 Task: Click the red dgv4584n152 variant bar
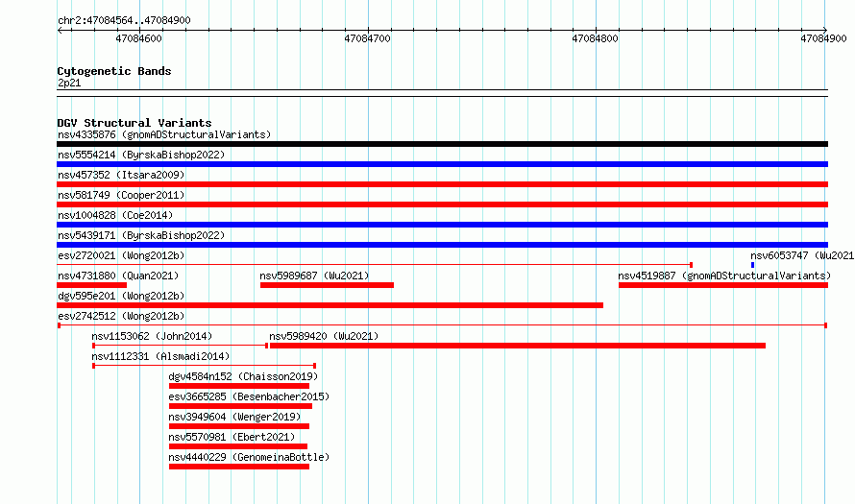pos(239,386)
